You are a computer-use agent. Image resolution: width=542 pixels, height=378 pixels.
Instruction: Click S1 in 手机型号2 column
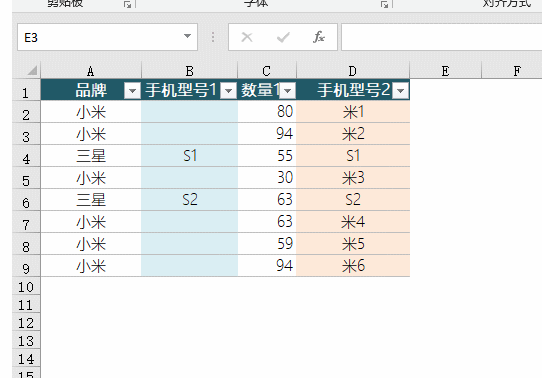coord(353,156)
